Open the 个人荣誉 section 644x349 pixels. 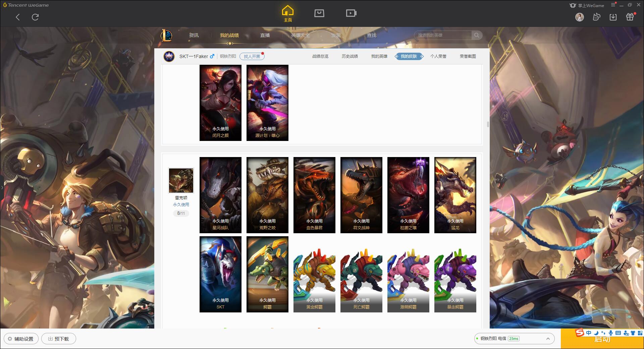(x=438, y=56)
